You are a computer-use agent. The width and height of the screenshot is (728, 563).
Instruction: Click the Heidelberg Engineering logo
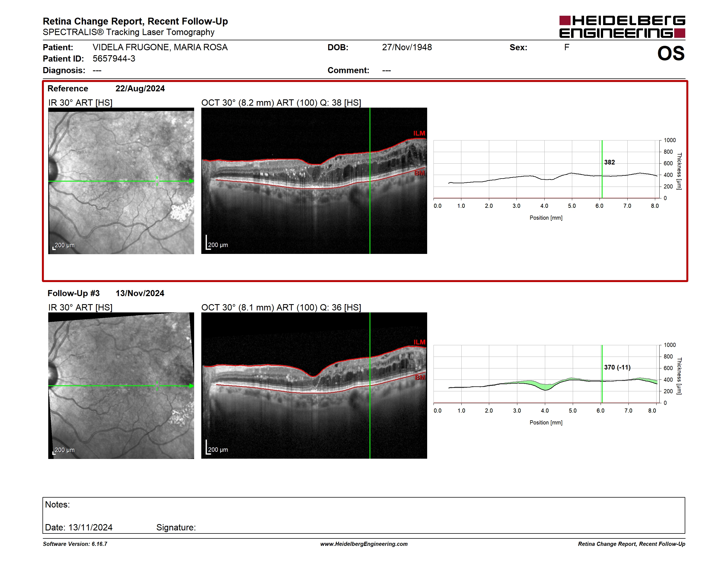click(622, 27)
